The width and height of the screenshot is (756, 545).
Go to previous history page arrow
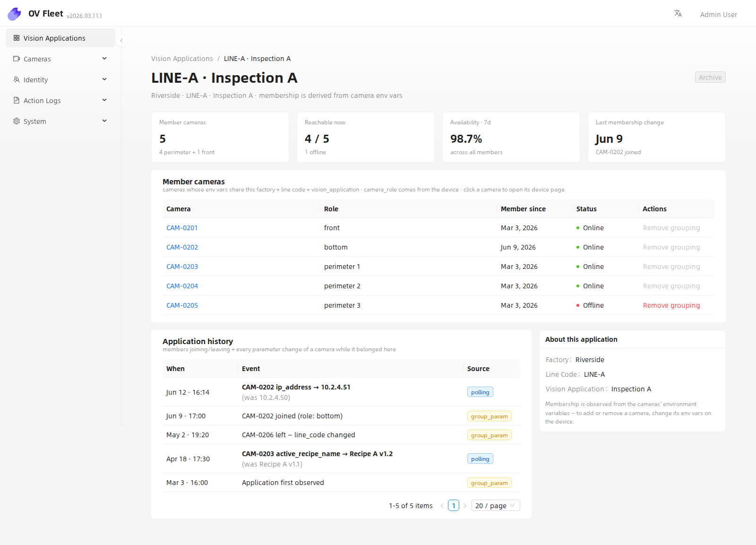coord(442,506)
